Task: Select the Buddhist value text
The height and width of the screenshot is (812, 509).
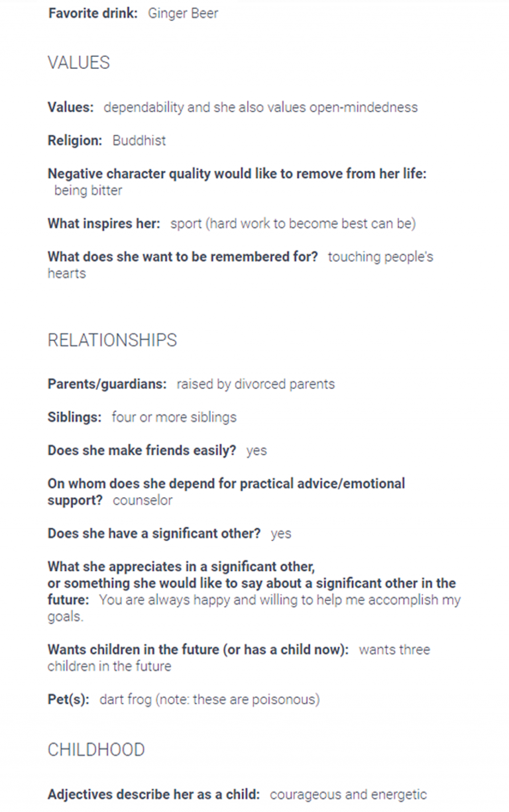Action: (139, 140)
